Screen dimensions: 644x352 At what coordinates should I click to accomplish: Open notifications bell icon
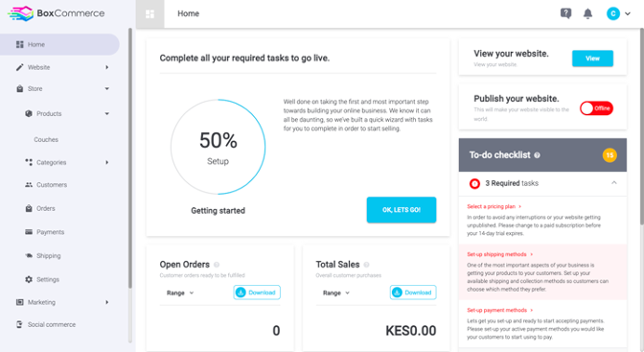click(587, 13)
